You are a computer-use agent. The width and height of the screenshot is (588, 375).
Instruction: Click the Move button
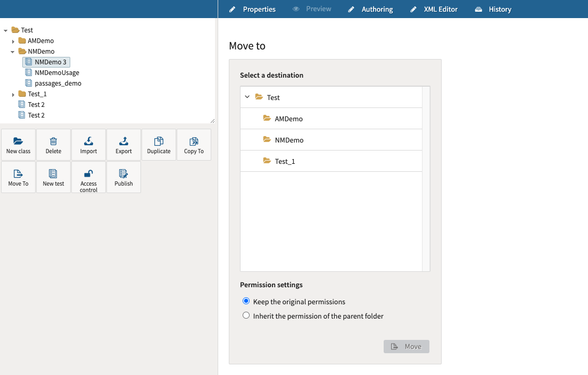pos(406,346)
